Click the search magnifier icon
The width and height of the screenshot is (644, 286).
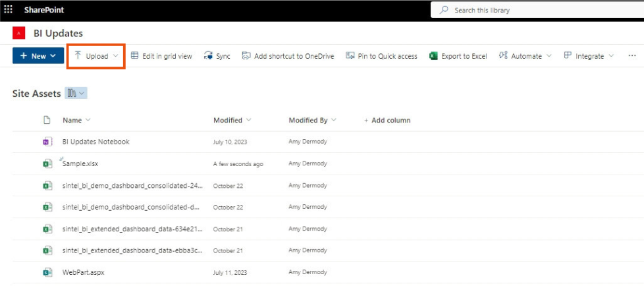click(444, 10)
